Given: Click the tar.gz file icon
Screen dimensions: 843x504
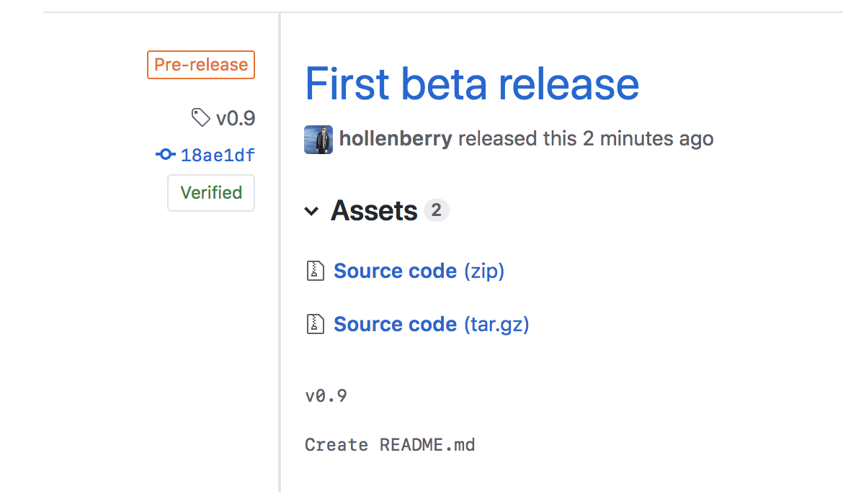Looking at the screenshot, I should click(x=316, y=324).
